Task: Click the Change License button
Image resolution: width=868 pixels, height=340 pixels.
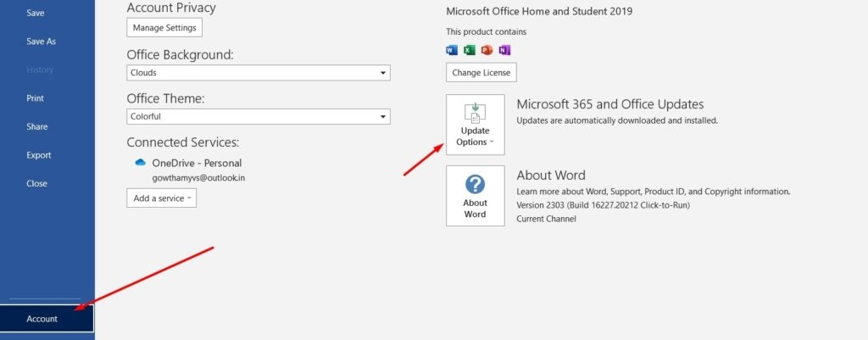Action: click(x=481, y=72)
